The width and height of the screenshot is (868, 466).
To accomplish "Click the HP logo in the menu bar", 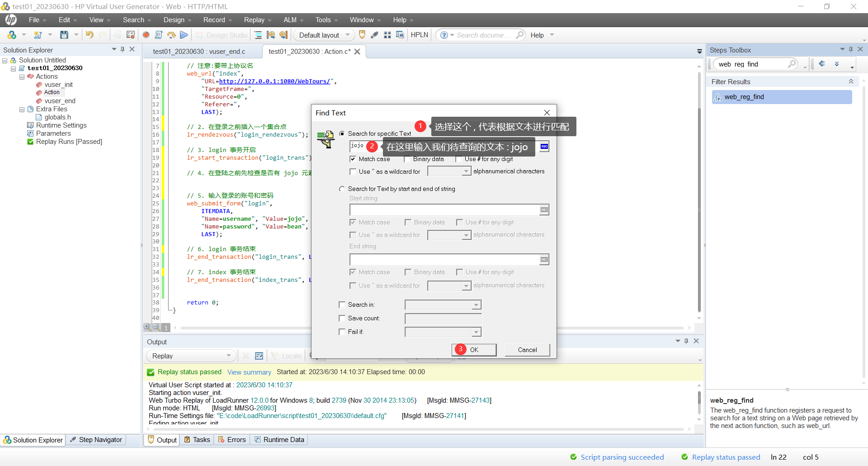I will 11,20.
